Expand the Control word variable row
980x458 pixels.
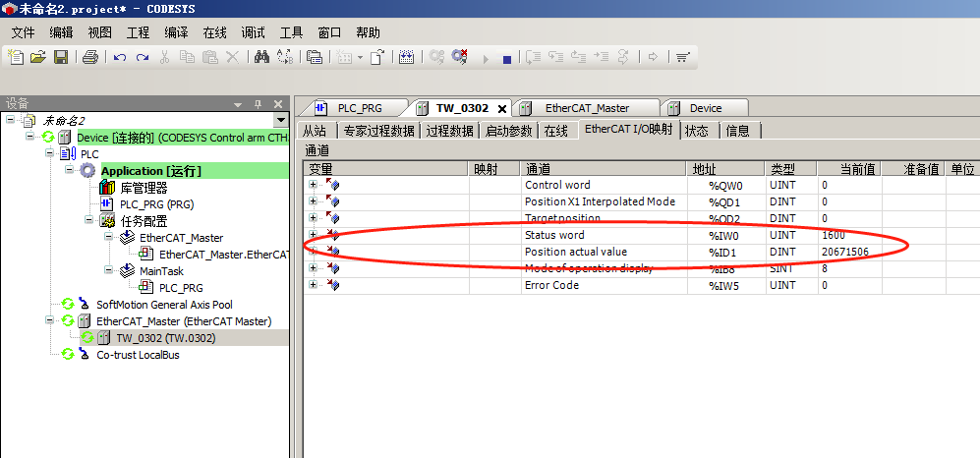(313, 185)
